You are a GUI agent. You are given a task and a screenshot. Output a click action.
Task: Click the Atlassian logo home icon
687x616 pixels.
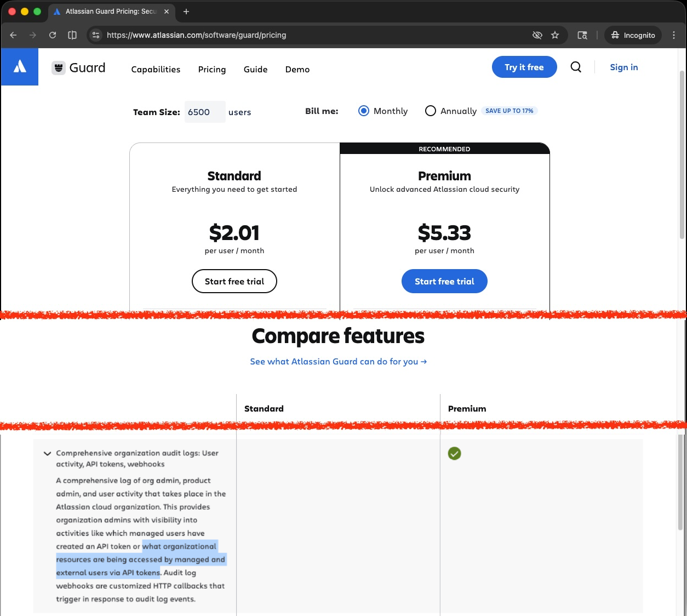20,67
